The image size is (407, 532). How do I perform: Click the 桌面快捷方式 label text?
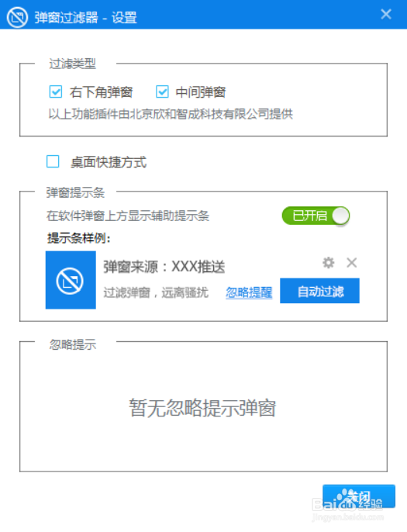coord(109,162)
